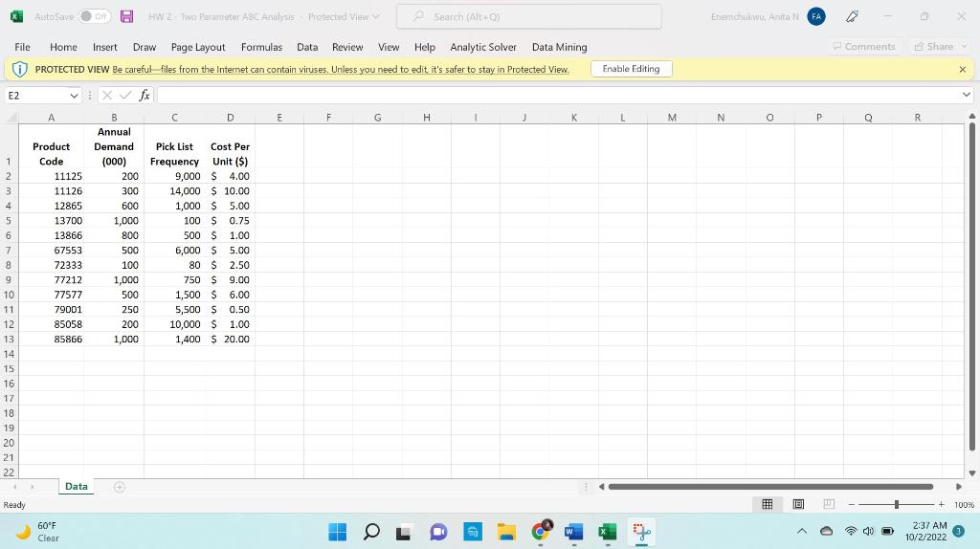The image size is (980, 549).
Task: Click the formula bar Cancel X icon
Action: point(107,95)
